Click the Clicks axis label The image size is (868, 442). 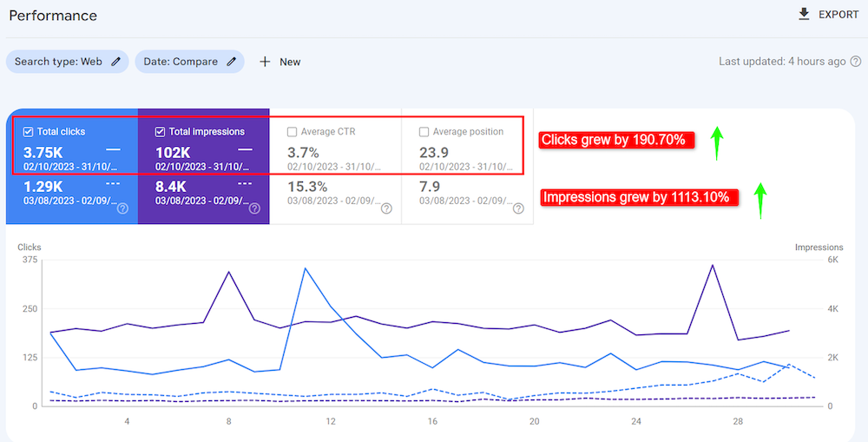click(30, 247)
